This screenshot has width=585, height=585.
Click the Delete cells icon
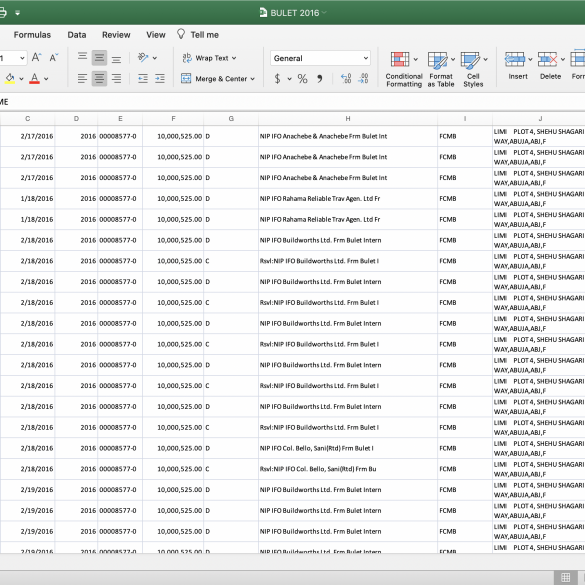pos(547,59)
